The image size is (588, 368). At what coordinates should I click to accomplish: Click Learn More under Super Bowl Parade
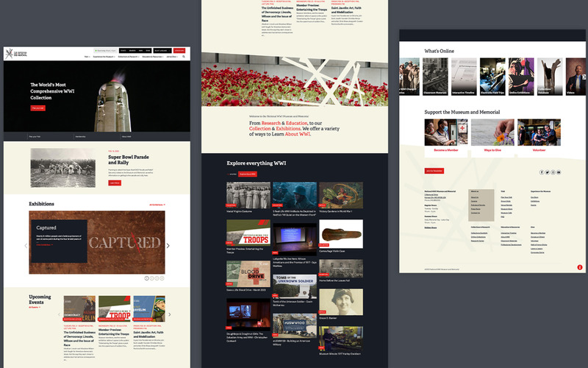point(115,183)
